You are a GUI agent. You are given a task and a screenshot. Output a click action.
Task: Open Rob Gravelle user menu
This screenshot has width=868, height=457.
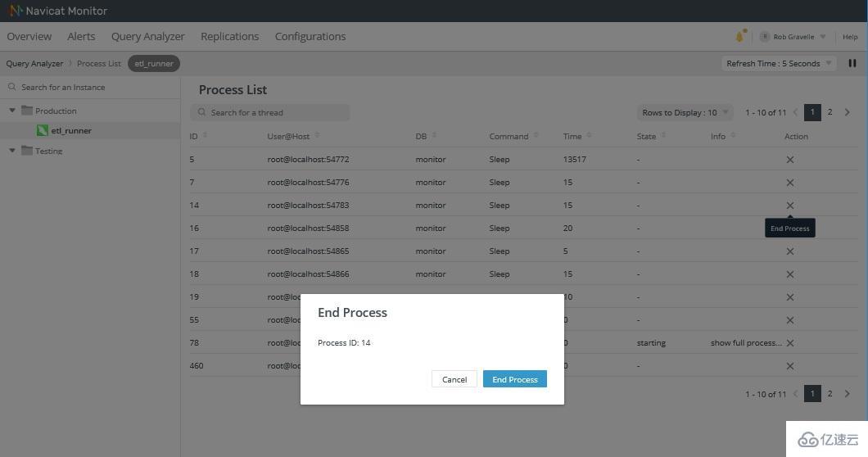coord(793,37)
